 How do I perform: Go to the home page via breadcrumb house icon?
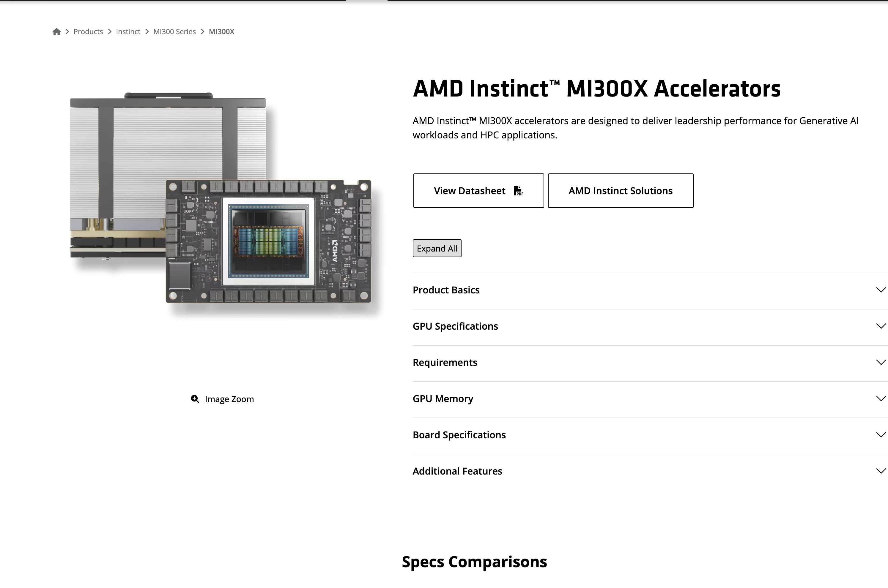click(57, 31)
